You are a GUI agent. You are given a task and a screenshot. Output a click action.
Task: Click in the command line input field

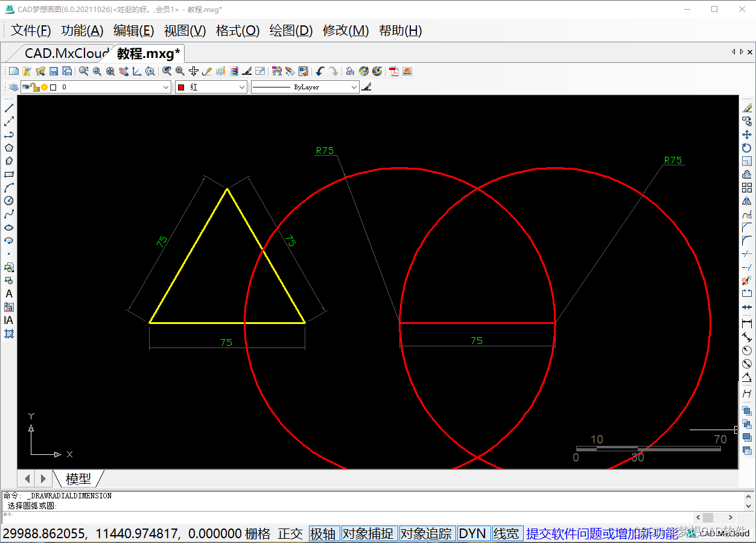point(347,516)
